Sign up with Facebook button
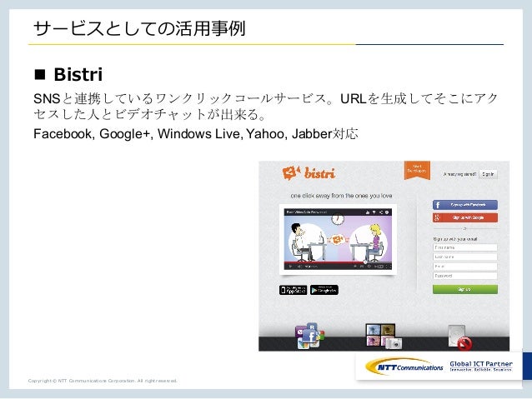 [464, 205]
